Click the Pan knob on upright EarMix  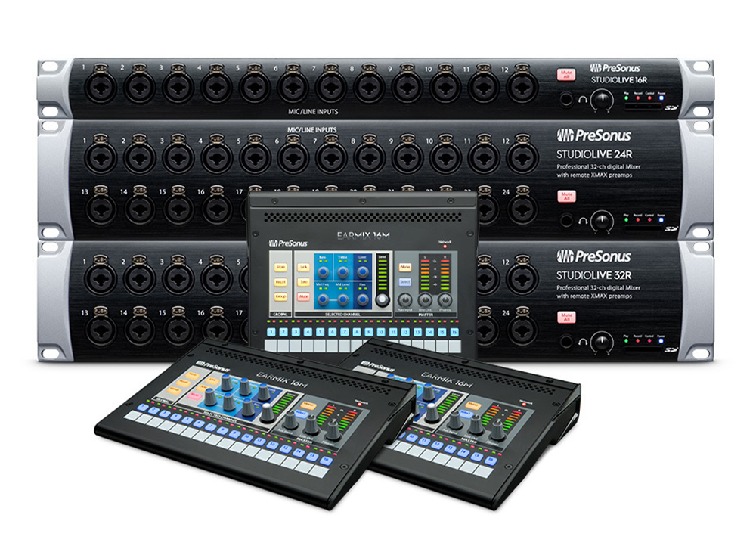tap(363, 300)
